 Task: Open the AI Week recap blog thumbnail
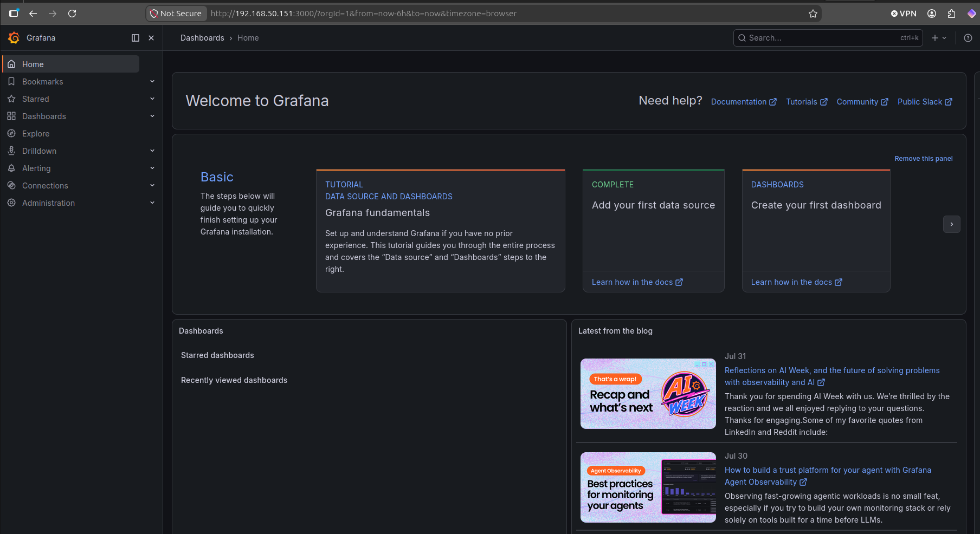point(648,394)
